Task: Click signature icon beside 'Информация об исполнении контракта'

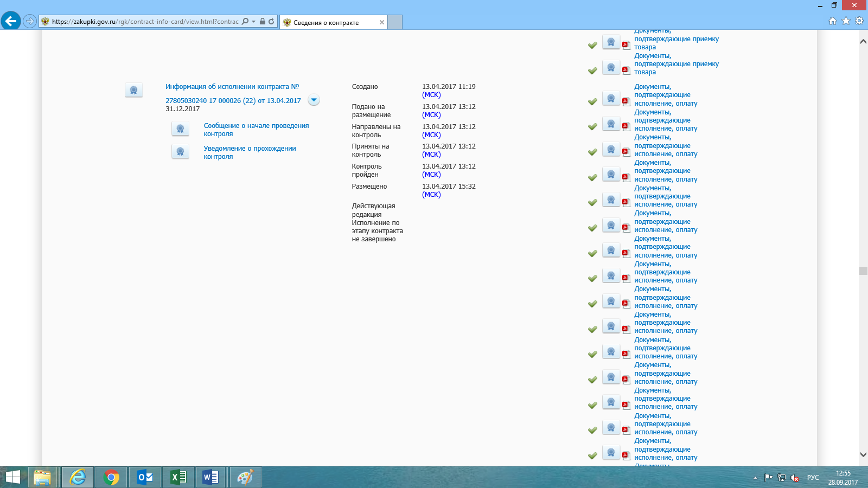Action: pos(133,90)
